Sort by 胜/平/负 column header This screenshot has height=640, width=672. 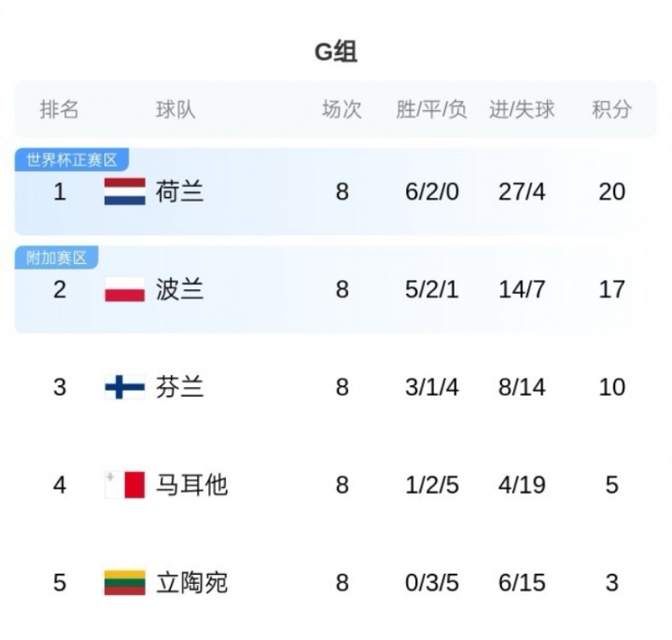431,109
